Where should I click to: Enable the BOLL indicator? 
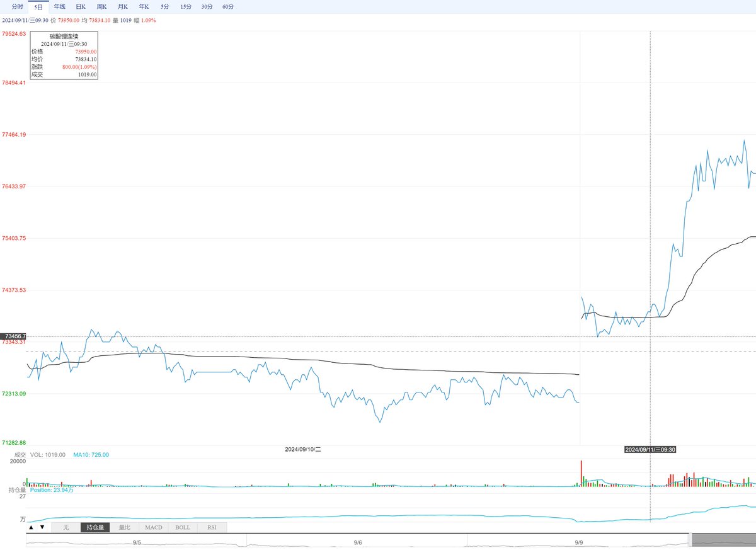(183, 527)
